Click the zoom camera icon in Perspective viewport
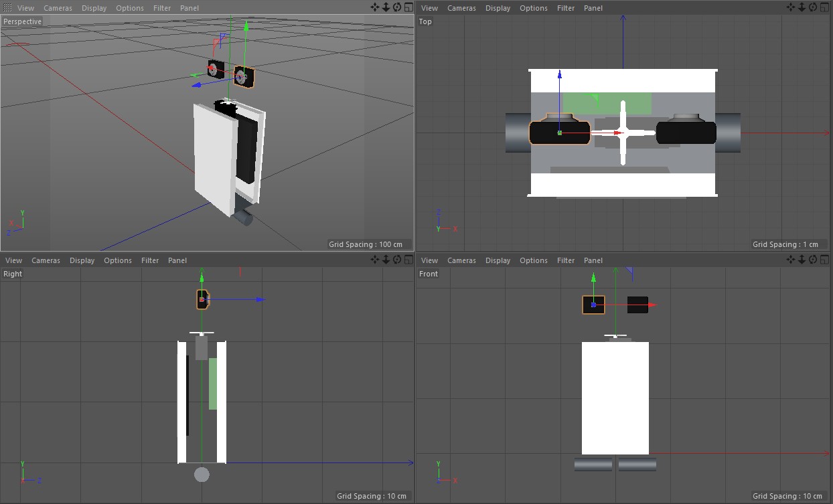 tap(386, 7)
